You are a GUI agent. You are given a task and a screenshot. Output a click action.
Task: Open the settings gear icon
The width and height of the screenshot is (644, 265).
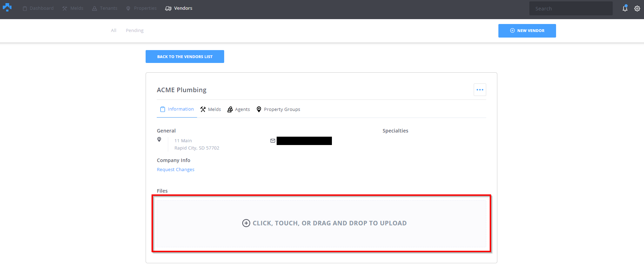pos(637,8)
